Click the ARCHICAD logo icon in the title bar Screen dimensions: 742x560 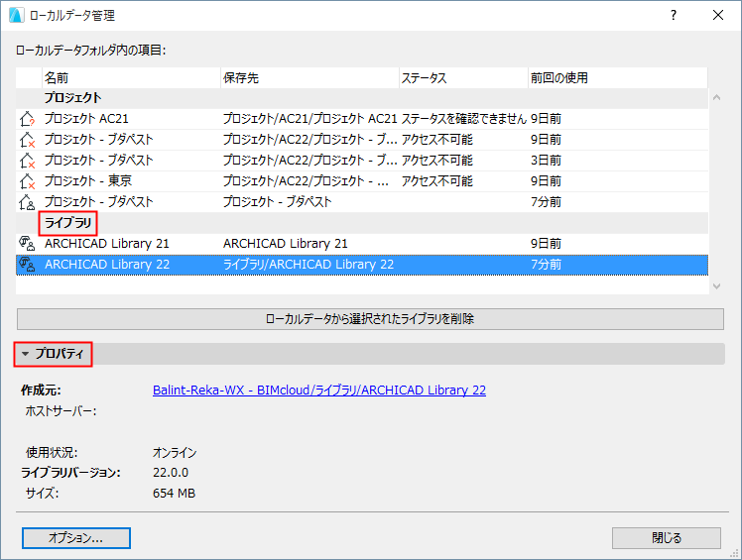(x=16, y=15)
